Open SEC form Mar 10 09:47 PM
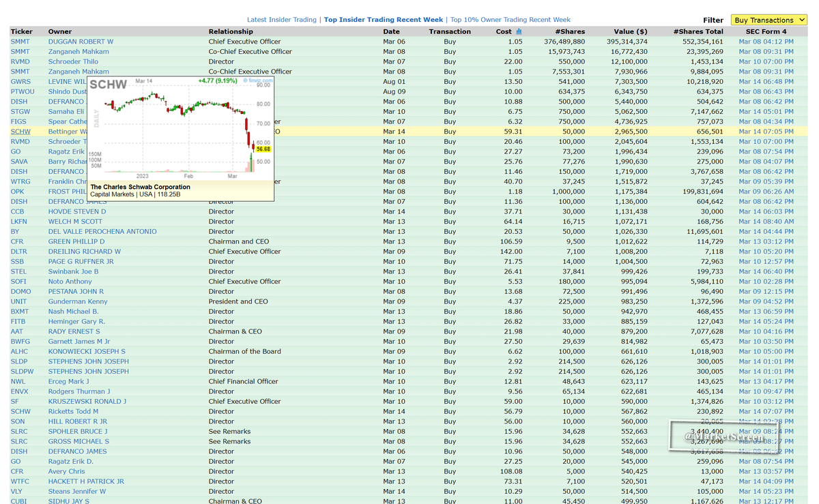This screenshot has width=819, height=504. pyautogui.click(x=766, y=391)
